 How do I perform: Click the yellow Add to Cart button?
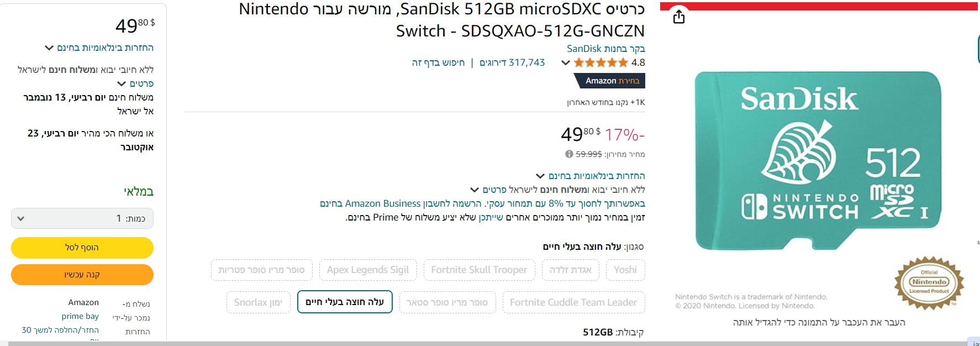82,248
